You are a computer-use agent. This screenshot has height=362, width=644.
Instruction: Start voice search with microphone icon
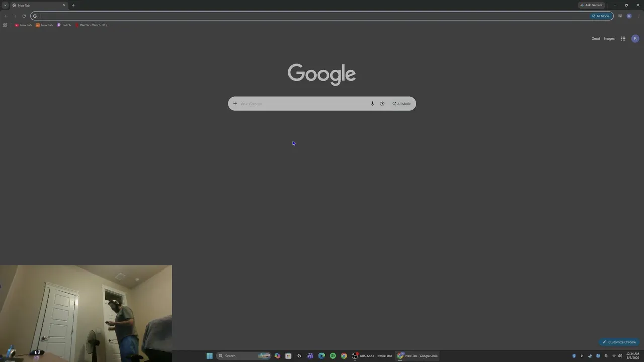372,104
